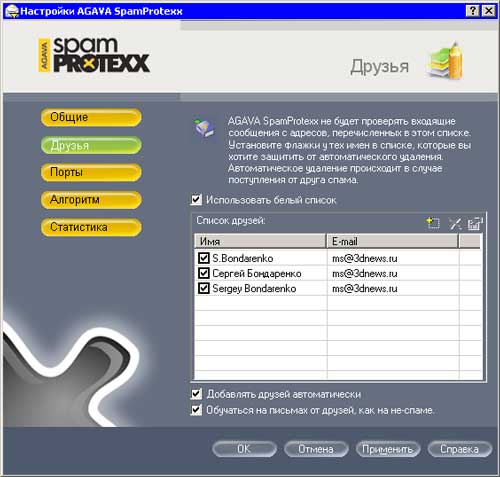Confirm settings with the OK button
The height and width of the screenshot is (477, 500).
coord(244,449)
